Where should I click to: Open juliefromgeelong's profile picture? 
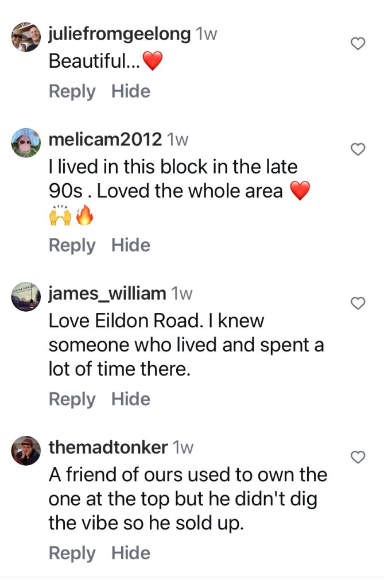coord(26,38)
